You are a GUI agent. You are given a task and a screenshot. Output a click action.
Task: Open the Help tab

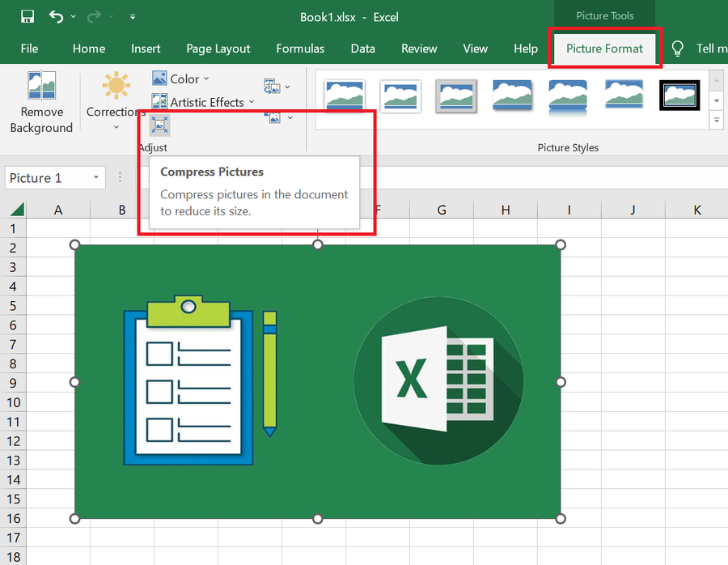[526, 49]
